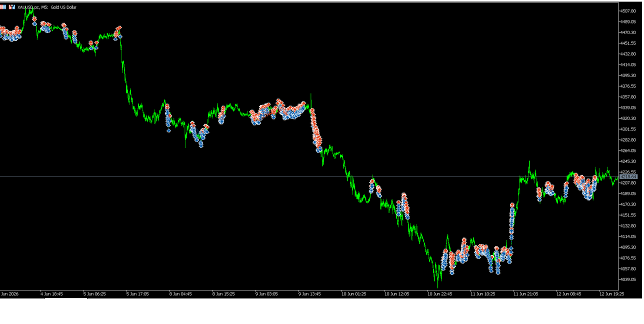Click the 10 Jun 12:05 time label
Screen dimensions: 644x324
point(397,294)
